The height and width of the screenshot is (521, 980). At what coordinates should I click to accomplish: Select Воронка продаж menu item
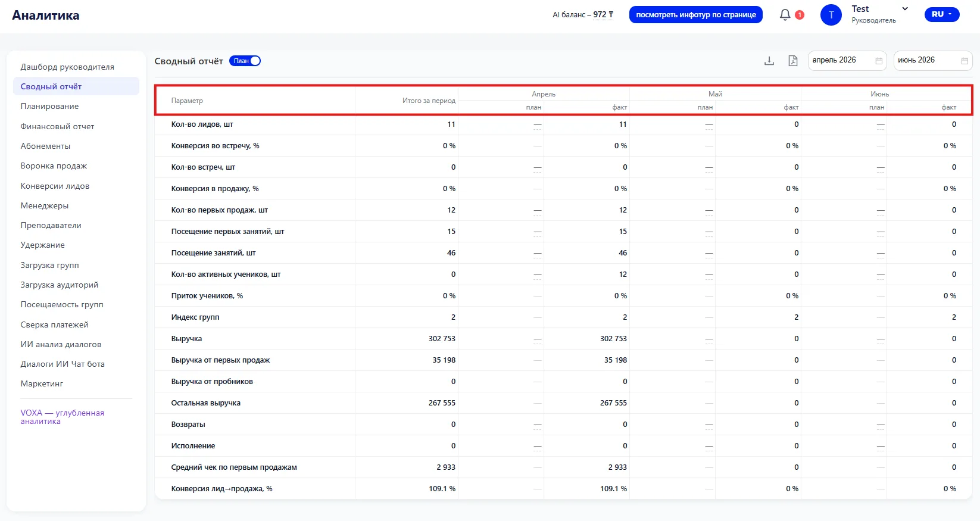click(x=54, y=166)
